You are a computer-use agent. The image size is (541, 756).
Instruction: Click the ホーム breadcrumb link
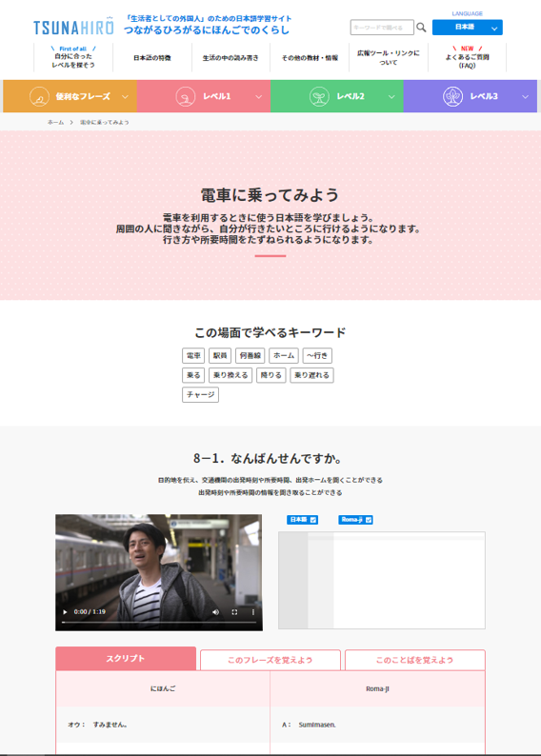point(55,123)
